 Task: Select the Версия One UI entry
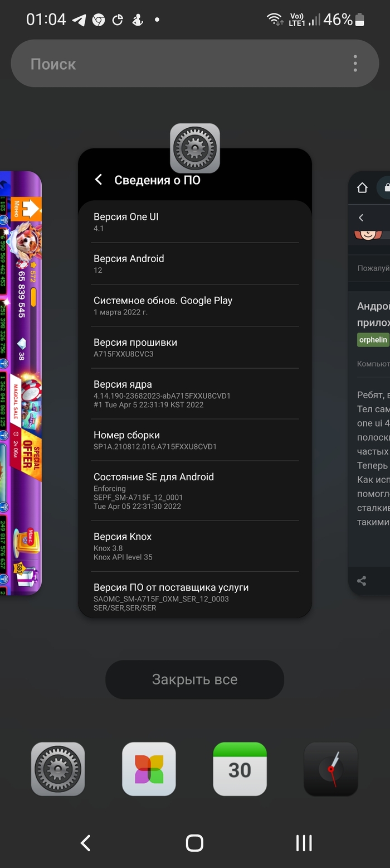click(195, 222)
